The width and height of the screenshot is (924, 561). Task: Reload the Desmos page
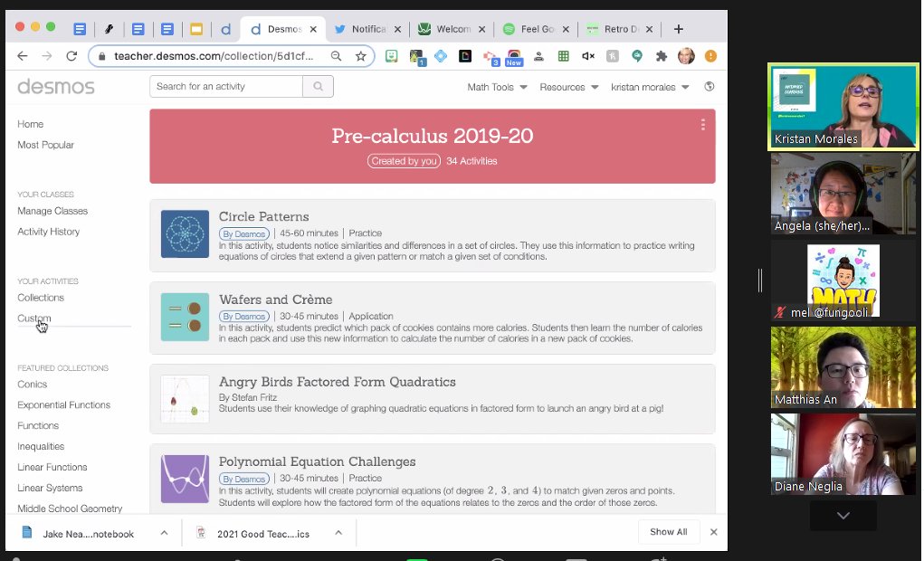point(71,56)
